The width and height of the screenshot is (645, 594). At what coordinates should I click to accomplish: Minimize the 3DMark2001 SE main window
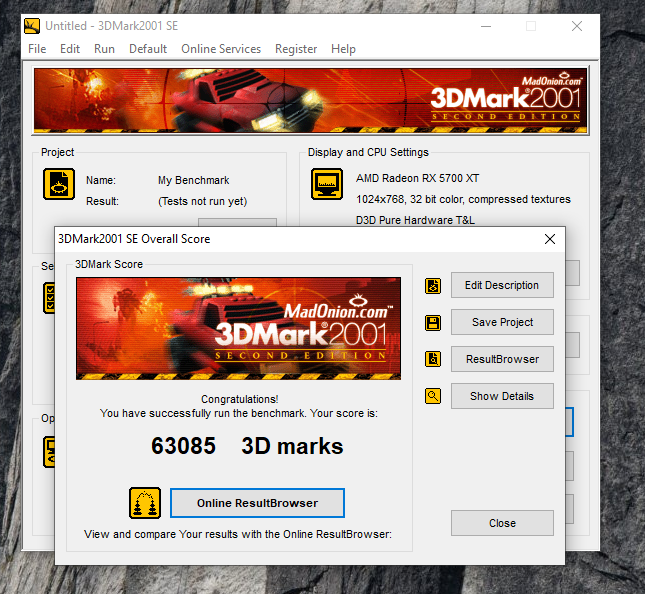click(x=486, y=26)
